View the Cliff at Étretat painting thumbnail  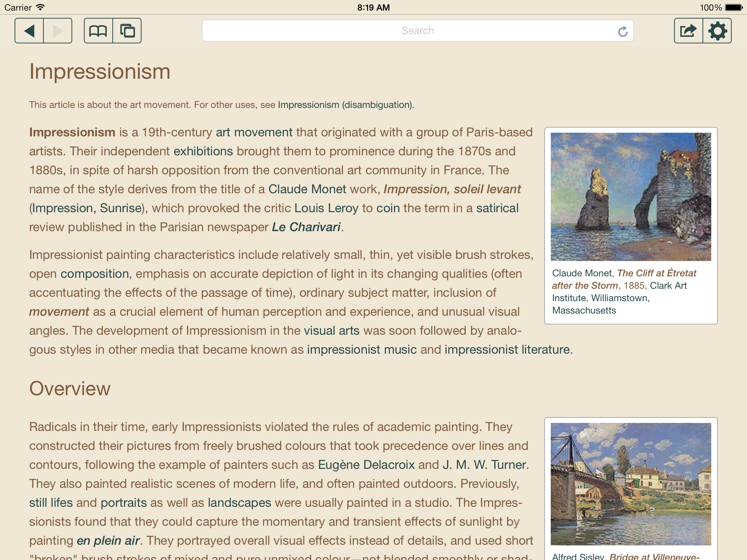click(x=631, y=197)
